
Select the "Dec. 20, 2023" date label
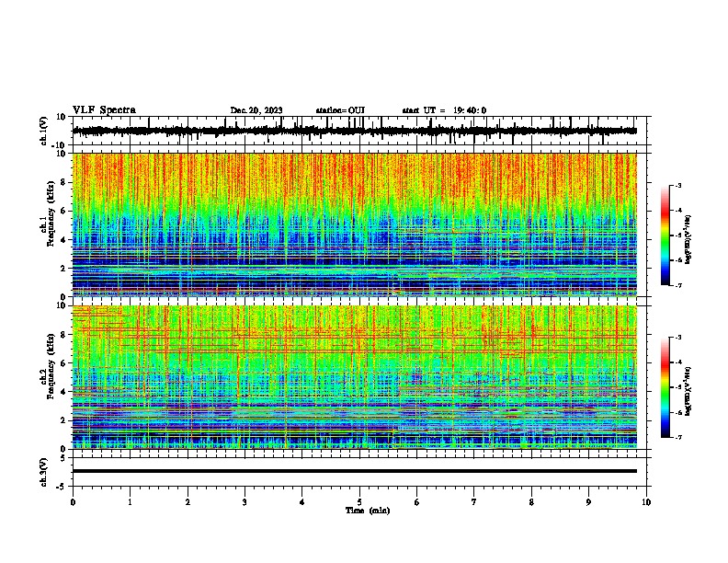pos(256,110)
